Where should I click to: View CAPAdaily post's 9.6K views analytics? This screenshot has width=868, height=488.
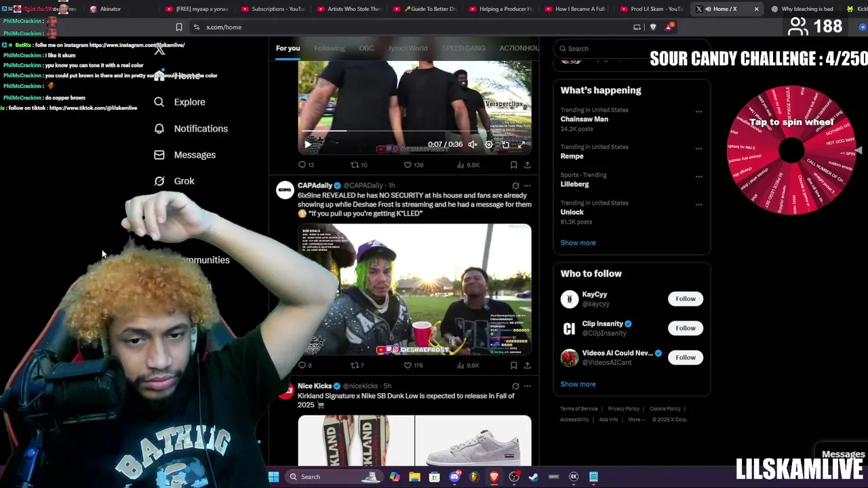(x=469, y=365)
